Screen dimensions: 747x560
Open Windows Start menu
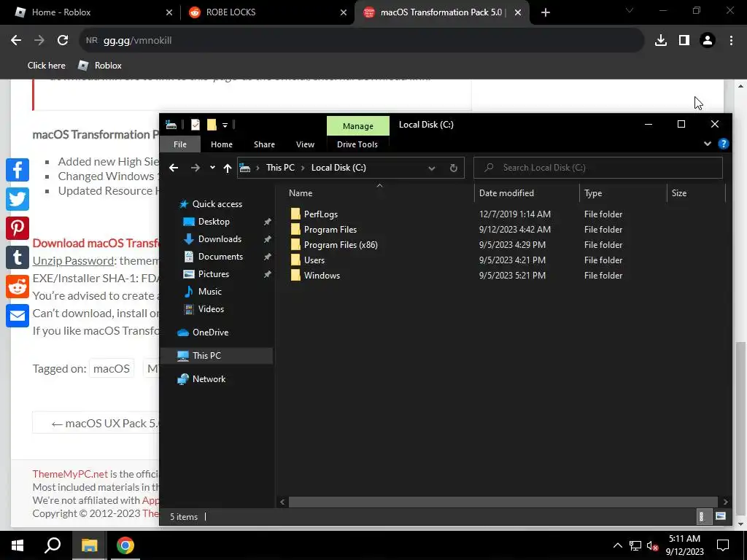18,545
